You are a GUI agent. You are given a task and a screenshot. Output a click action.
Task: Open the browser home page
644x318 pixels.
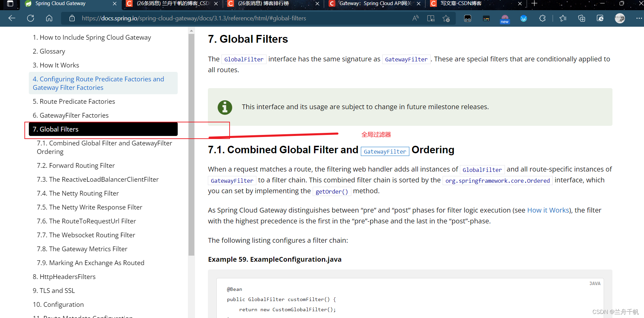pos(49,18)
